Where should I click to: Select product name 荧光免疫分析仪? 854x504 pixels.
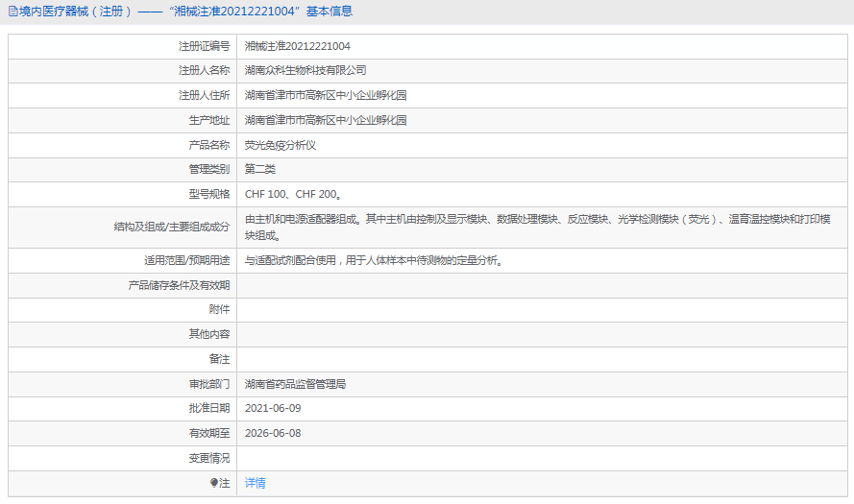click(x=280, y=145)
